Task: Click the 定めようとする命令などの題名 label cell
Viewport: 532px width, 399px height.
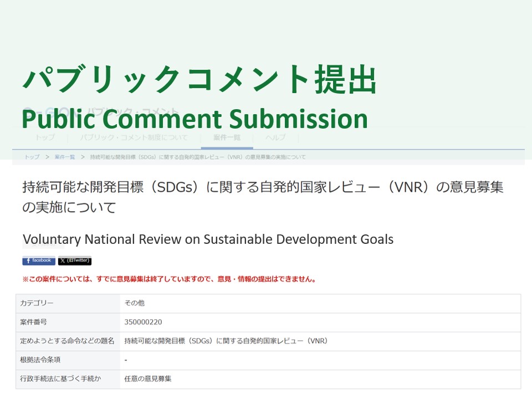Action: 67,341
